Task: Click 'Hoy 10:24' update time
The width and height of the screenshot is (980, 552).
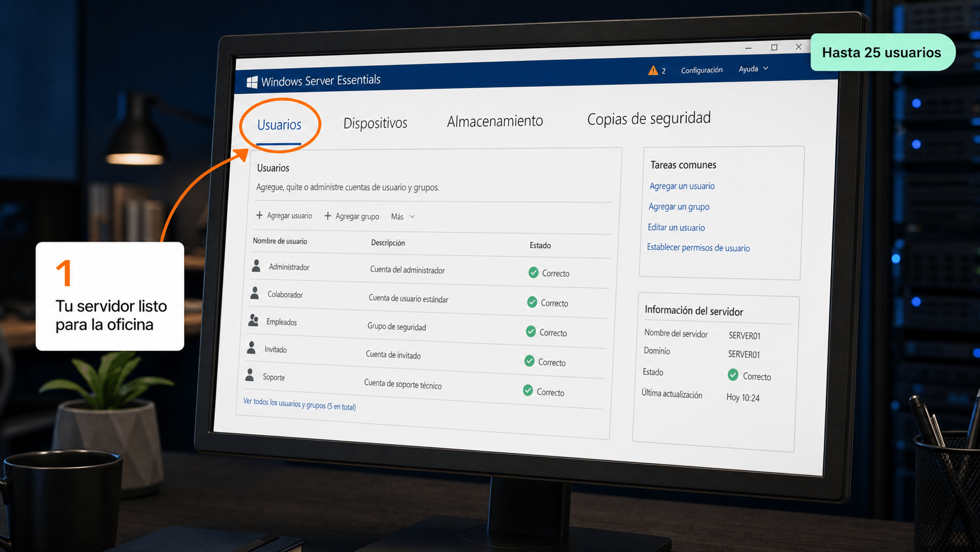Action: 743,398
